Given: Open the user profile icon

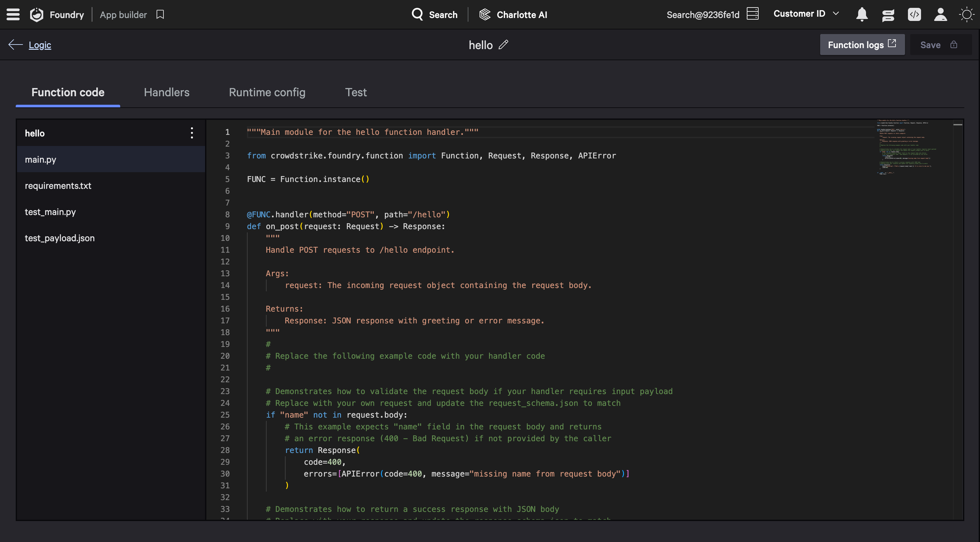Looking at the screenshot, I should [940, 14].
